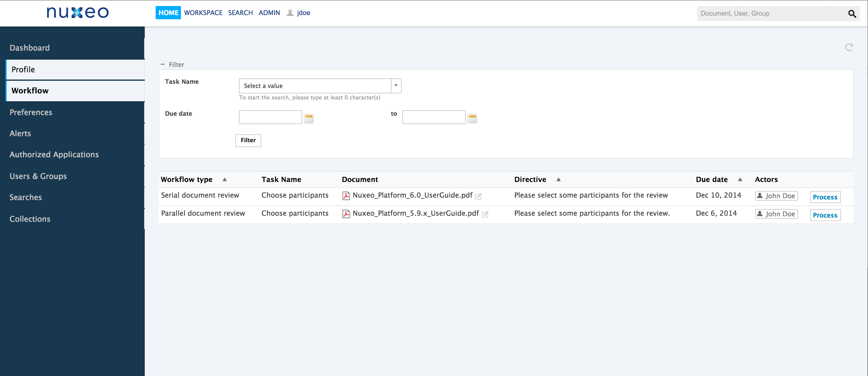Click the 'Parallel document review' cell
The height and width of the screenshot is (376, 868).
[x=203, y=214]
